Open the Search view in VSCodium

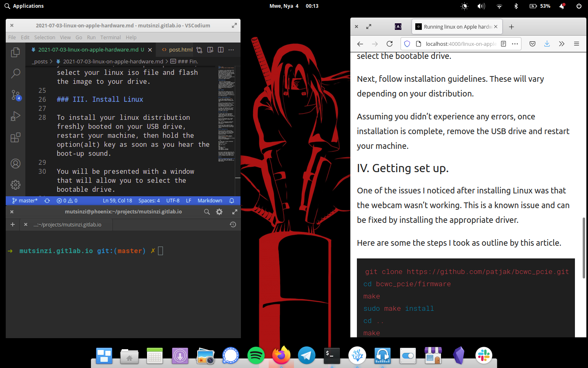click(x=16, y=74)
